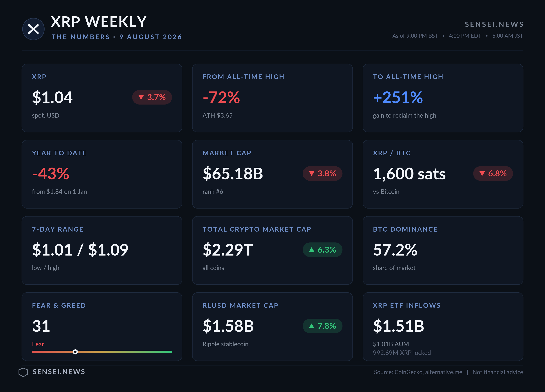Click the red 3.7% change badge
Screen dimensions: 545x392
click(x=152, y=97)
